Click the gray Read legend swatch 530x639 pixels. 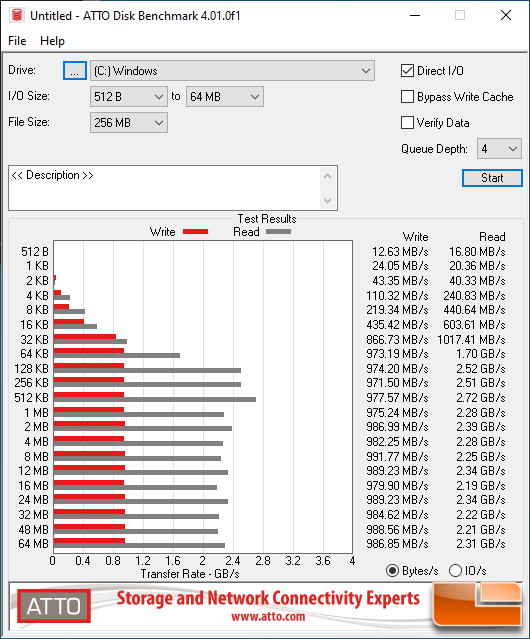pyautogui.click(x=278, y=231)
